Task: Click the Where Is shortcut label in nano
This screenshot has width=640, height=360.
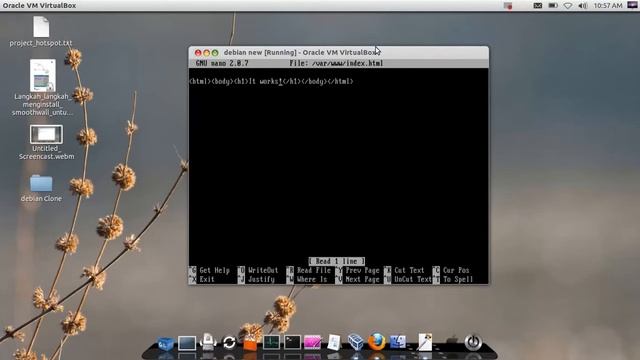Action: (x=312, y=279)
